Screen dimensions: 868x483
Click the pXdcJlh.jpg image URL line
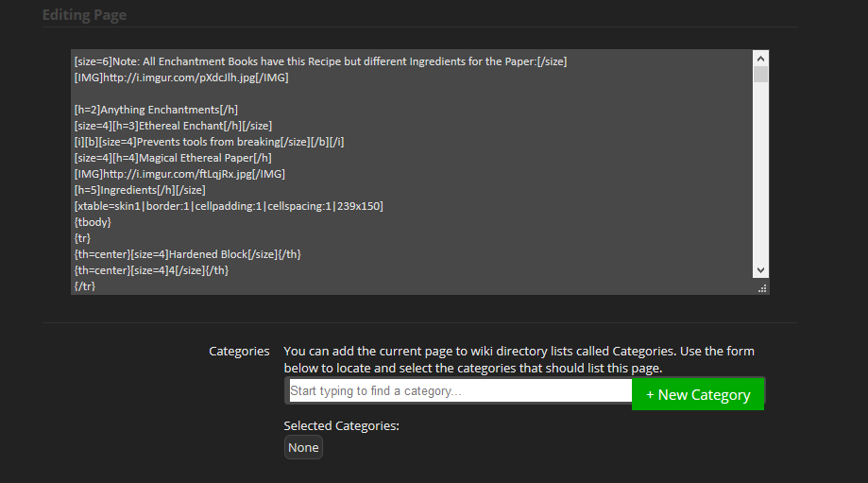point(181,78)
